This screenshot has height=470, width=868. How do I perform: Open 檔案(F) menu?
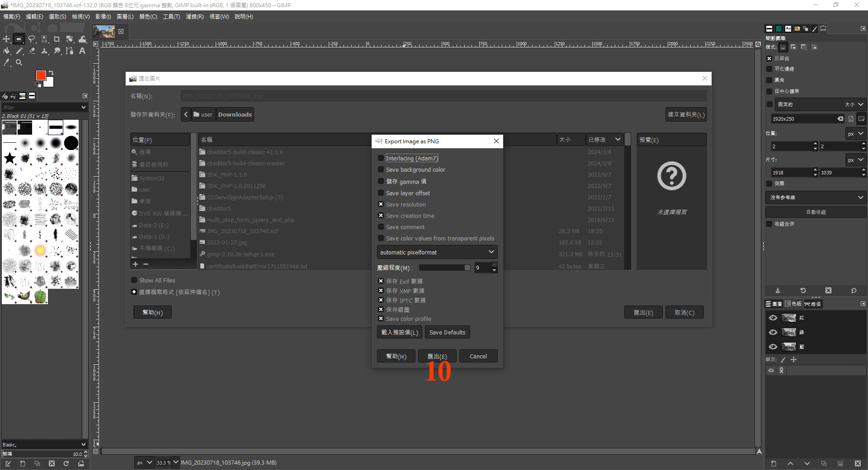coord(12,17)
